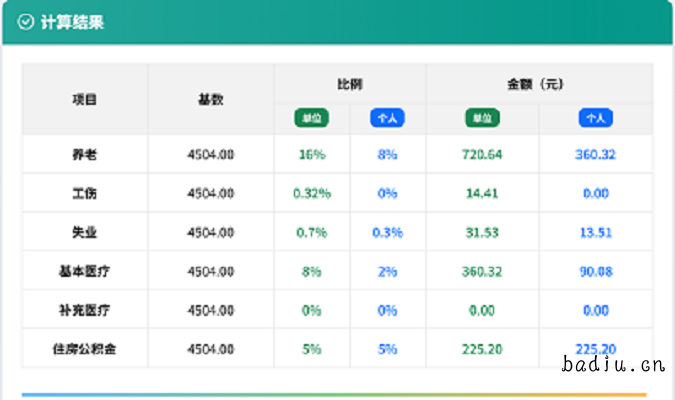Select the 住房公积金 row label
This screenshot has width=675, height=400.
[85, 349]
